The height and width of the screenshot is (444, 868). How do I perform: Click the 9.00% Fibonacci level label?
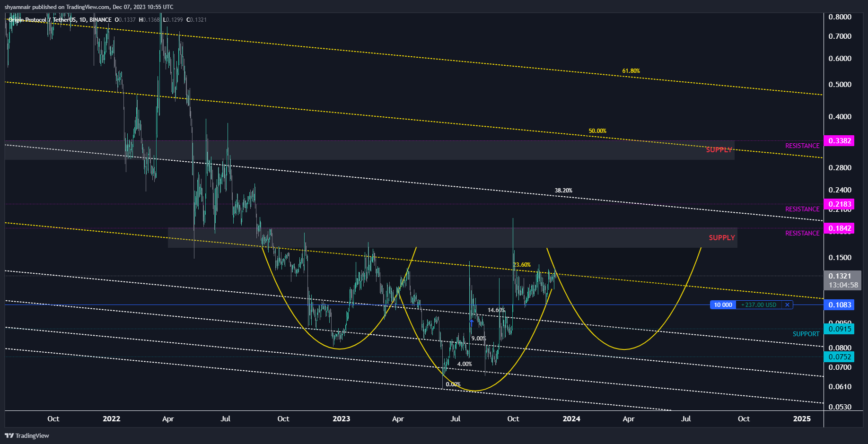[478, 339]
